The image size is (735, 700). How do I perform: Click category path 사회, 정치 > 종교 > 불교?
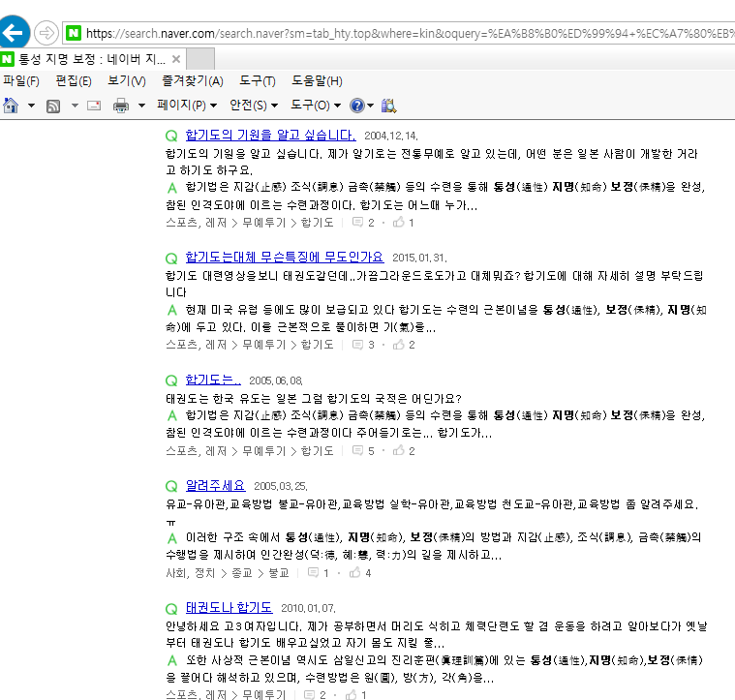pyautogui.click(x=228, y=573)
